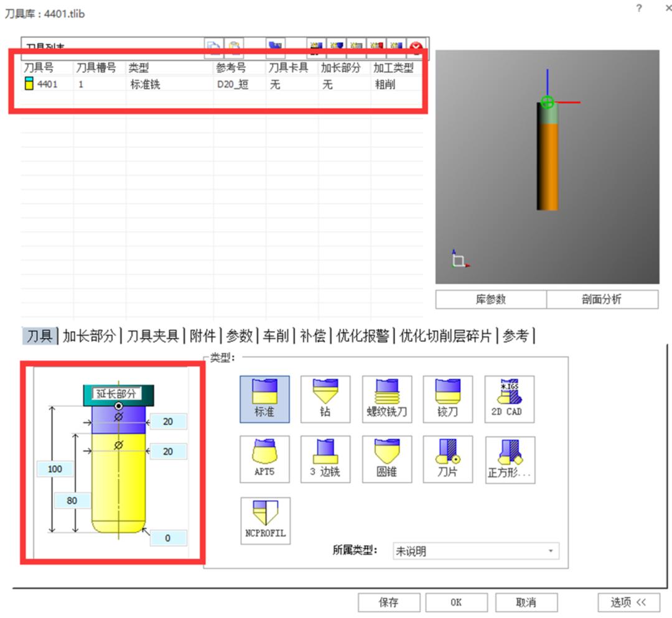Image resolution: width=672 pixels, height=618 pixels.
Task: Click the yellow tool icon beside 4401
Action: (29, 83)
